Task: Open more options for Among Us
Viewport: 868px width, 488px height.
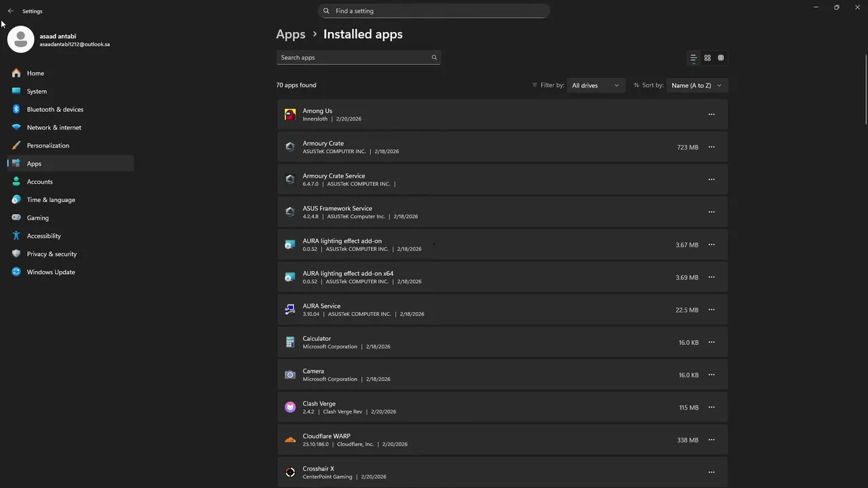Action: pos(711,115)
